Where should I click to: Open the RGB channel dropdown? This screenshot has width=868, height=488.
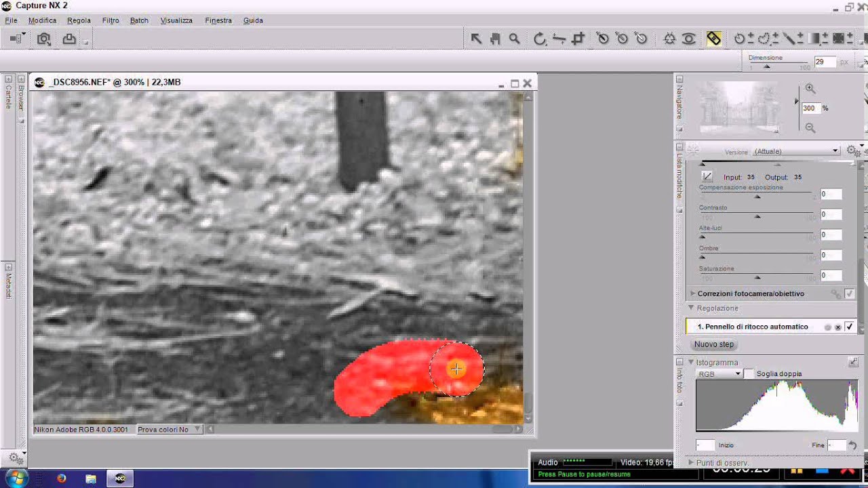click(719, 374)
